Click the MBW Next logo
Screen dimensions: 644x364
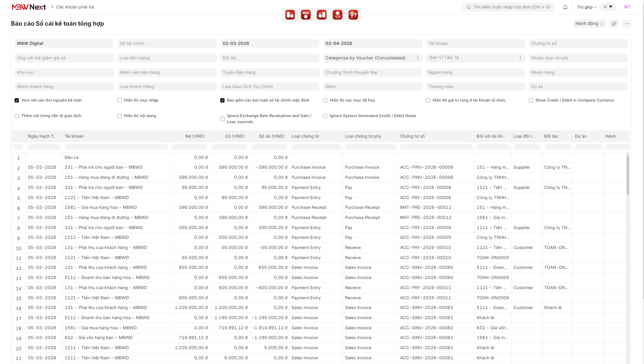pos(29,7)
